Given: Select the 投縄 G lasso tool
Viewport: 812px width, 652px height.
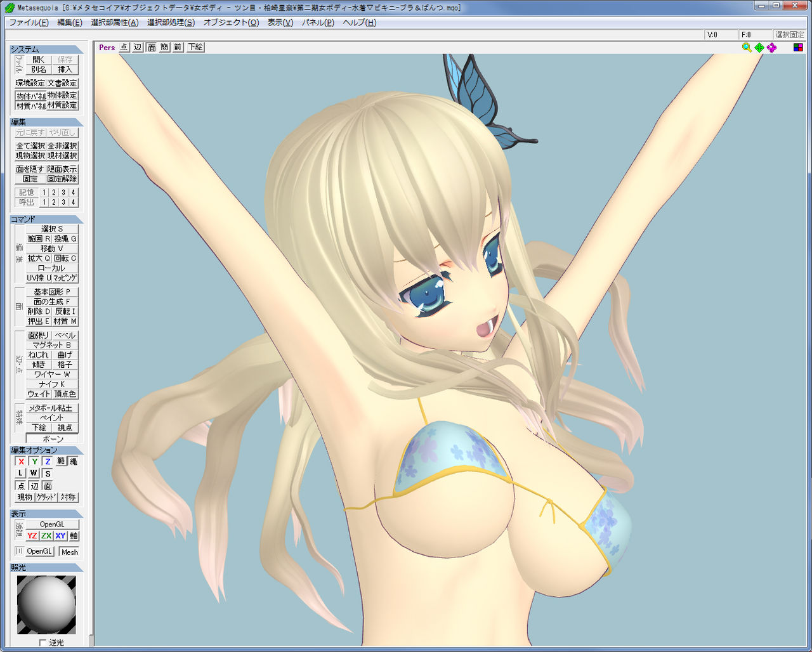Looking at the screenshot, I should (x=65, y=239).
